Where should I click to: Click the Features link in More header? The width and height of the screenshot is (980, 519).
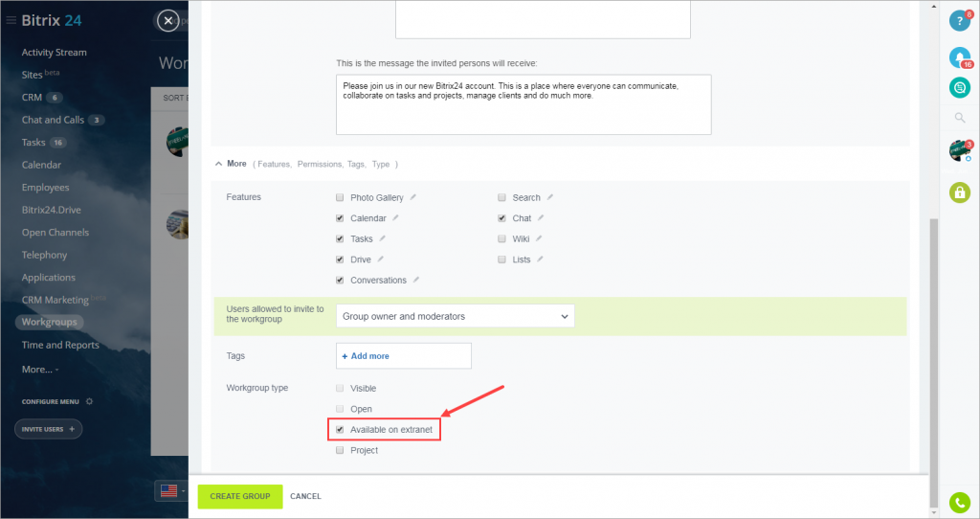[275, 165]
